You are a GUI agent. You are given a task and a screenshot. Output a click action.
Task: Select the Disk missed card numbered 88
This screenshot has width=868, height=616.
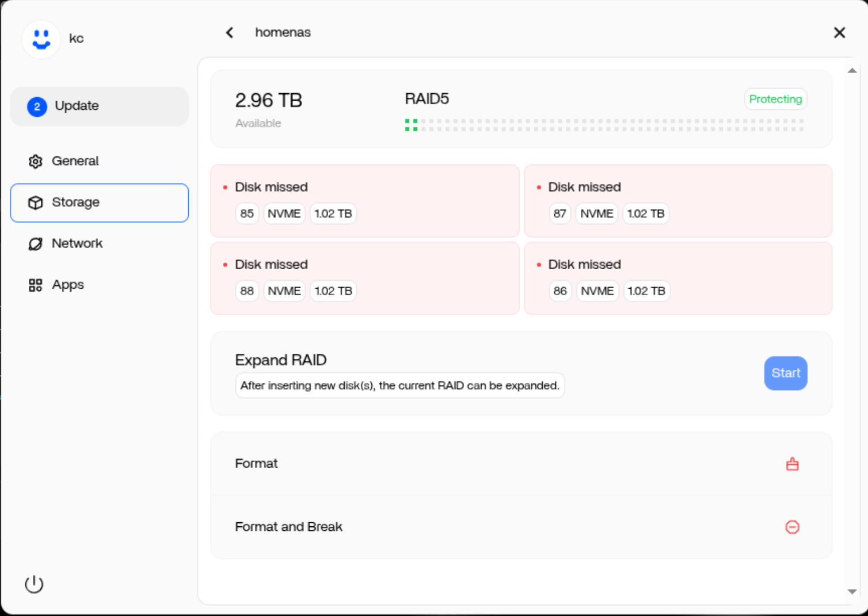pos(364,278)
